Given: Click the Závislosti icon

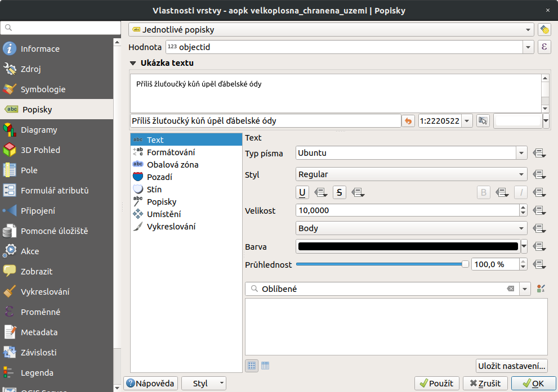Looking at the screenshot, I should coord(10,353).
